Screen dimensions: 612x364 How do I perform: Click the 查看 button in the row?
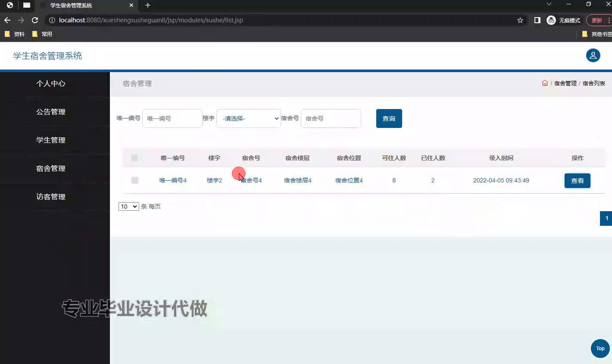tap(577, 181)
